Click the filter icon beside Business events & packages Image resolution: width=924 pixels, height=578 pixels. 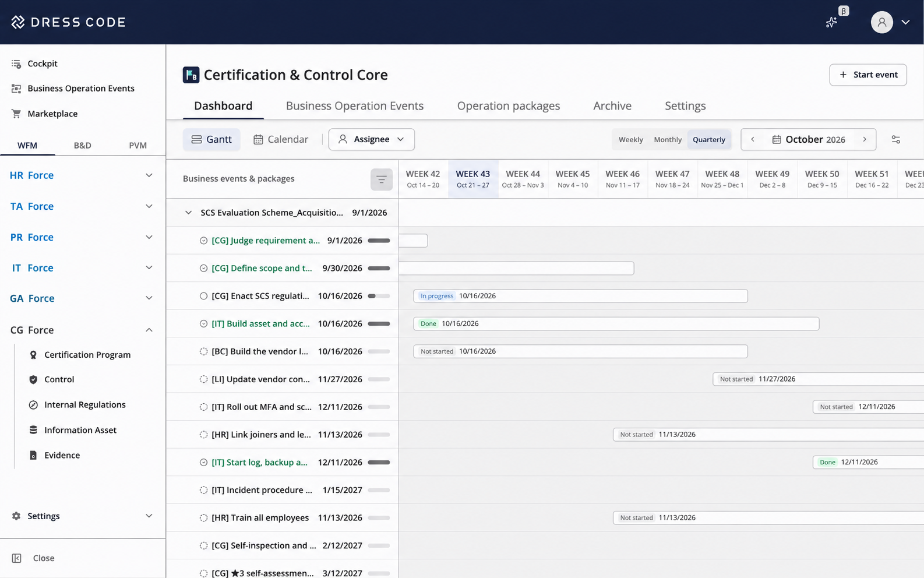pyautogui.click(x=382, y=179)
